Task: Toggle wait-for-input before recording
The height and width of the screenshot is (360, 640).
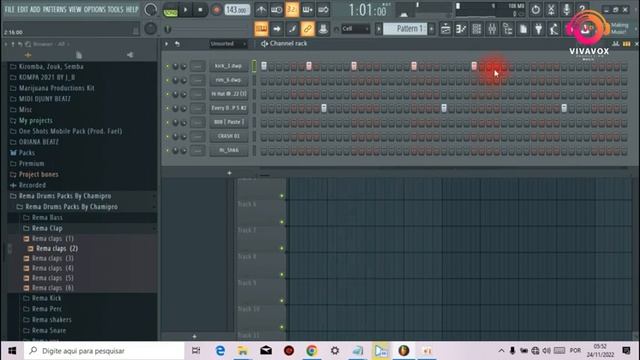Action: (276, 9)
